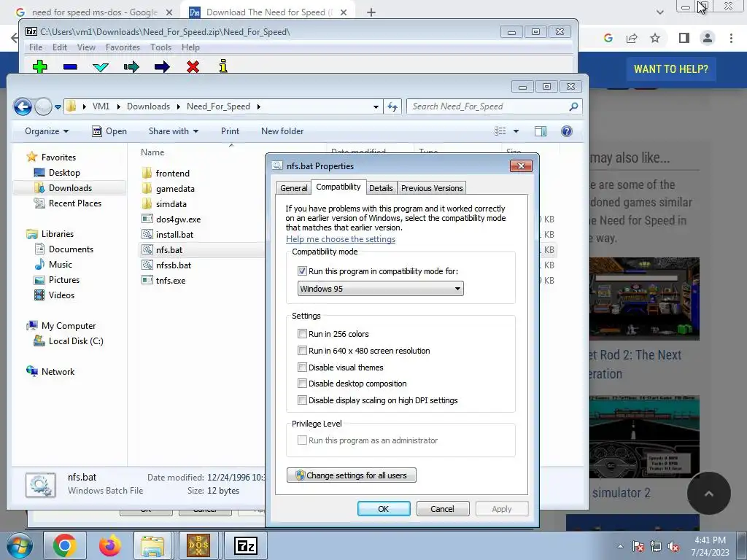Open 7-Zip from the taskbar

[245, 545]
